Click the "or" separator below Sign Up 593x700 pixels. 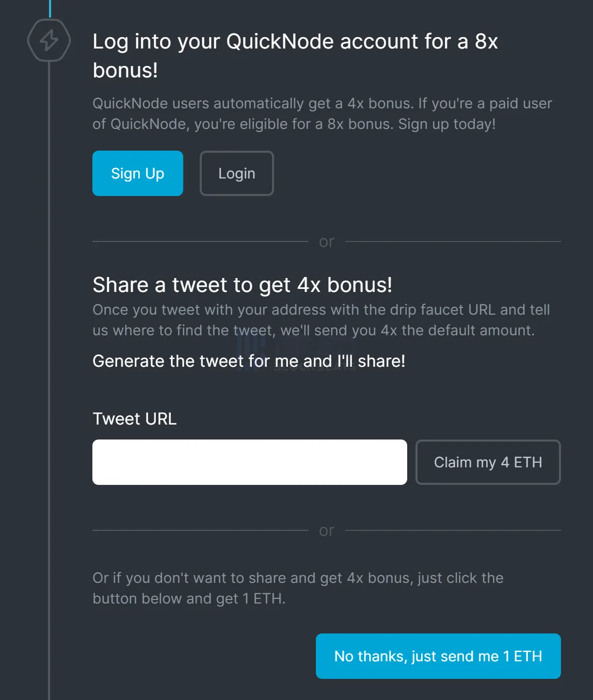(x=326, y=241)
